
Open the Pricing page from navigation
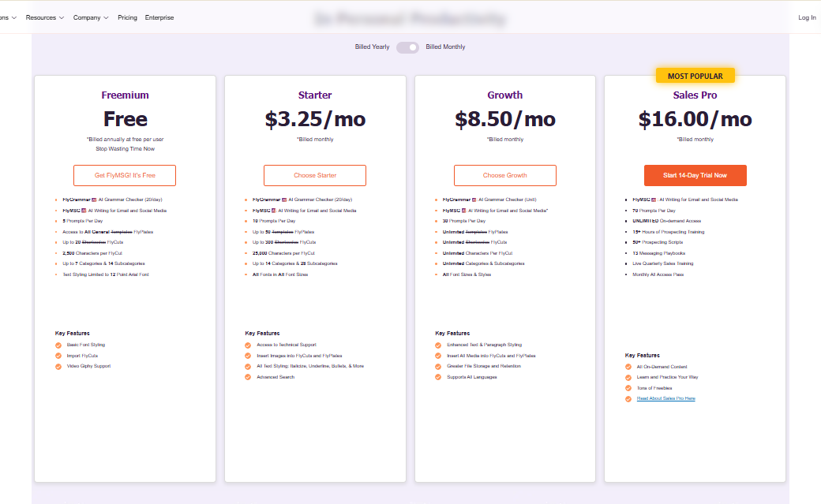[127, 17]
